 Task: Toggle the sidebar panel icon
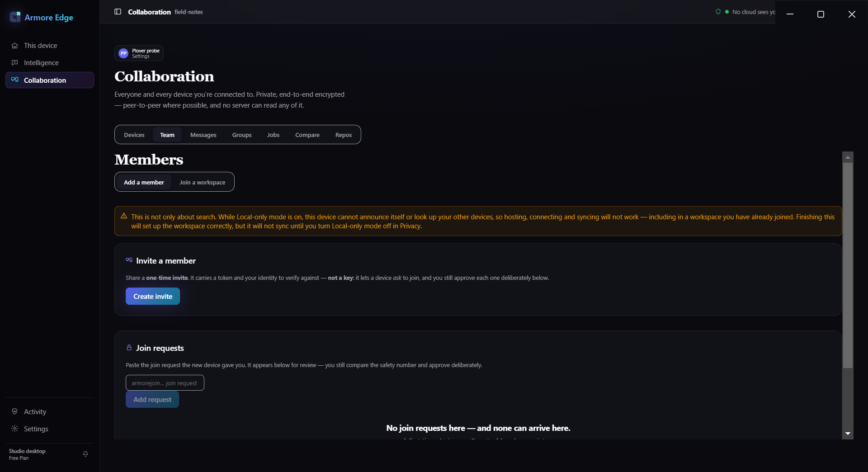pos(118,12)
